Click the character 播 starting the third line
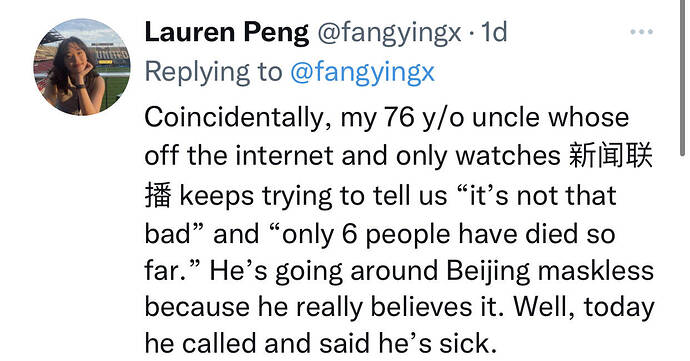 [158, 196]
